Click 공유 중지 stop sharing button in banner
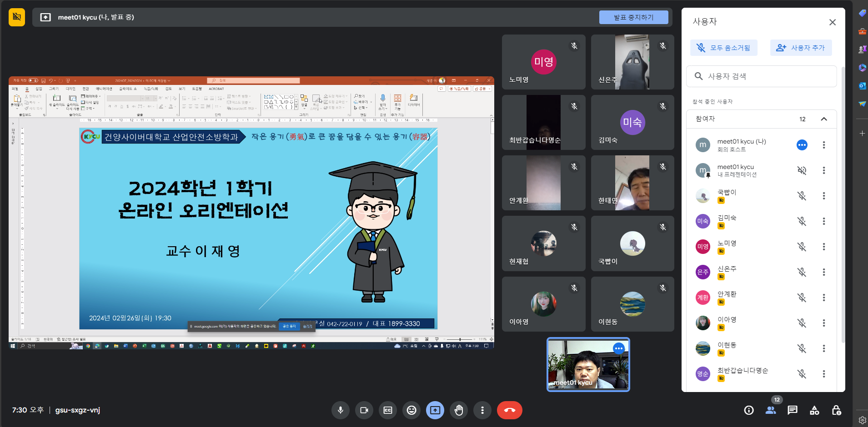 coord(289,326)
